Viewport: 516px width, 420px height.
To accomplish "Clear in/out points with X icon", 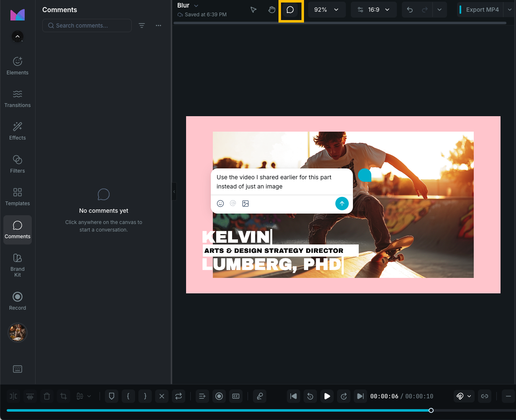I will [162, 396].
